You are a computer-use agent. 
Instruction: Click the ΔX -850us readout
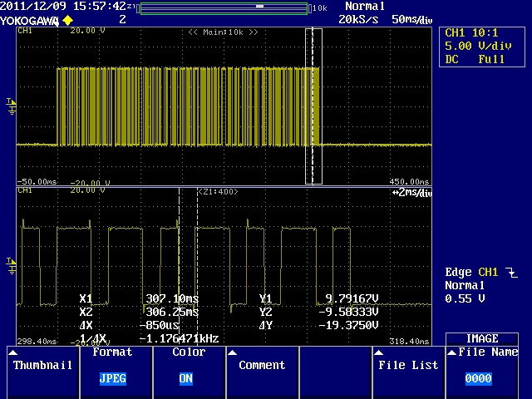click(x=129, y=325)
